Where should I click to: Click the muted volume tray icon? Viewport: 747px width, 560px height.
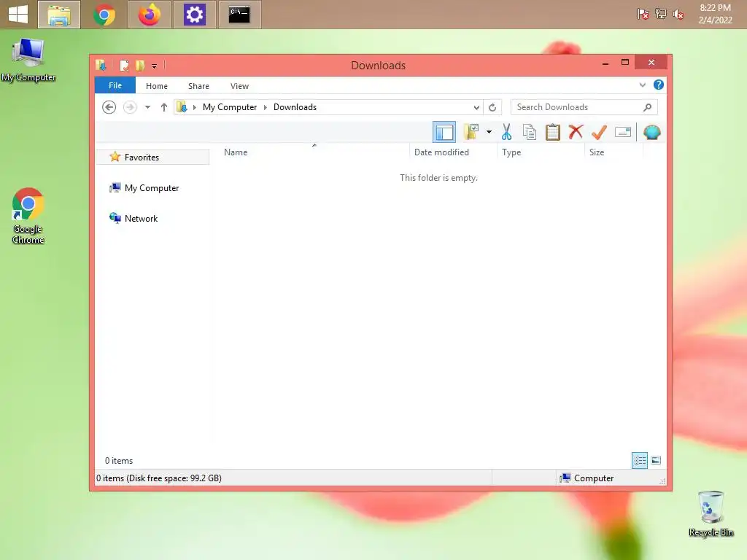678,15
